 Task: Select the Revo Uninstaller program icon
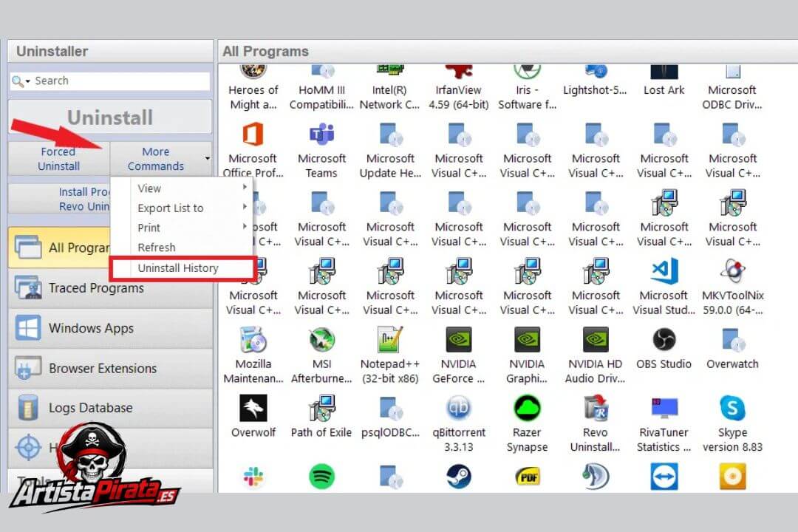pos(596,409)
